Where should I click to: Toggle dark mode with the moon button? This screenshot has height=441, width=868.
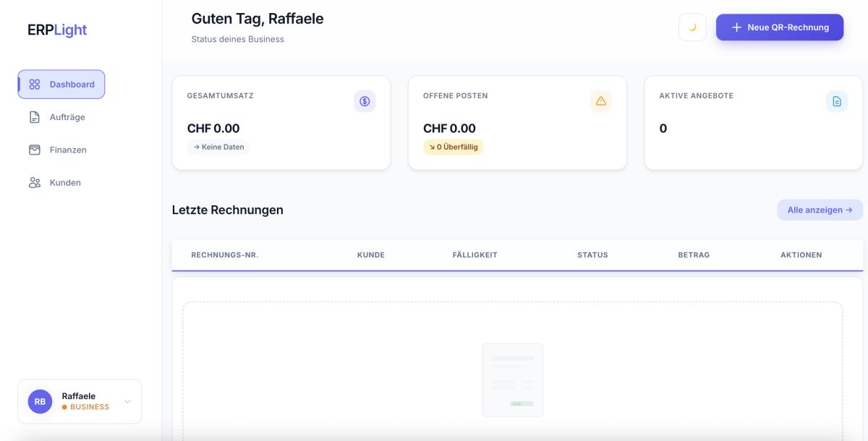pos(692,27)
